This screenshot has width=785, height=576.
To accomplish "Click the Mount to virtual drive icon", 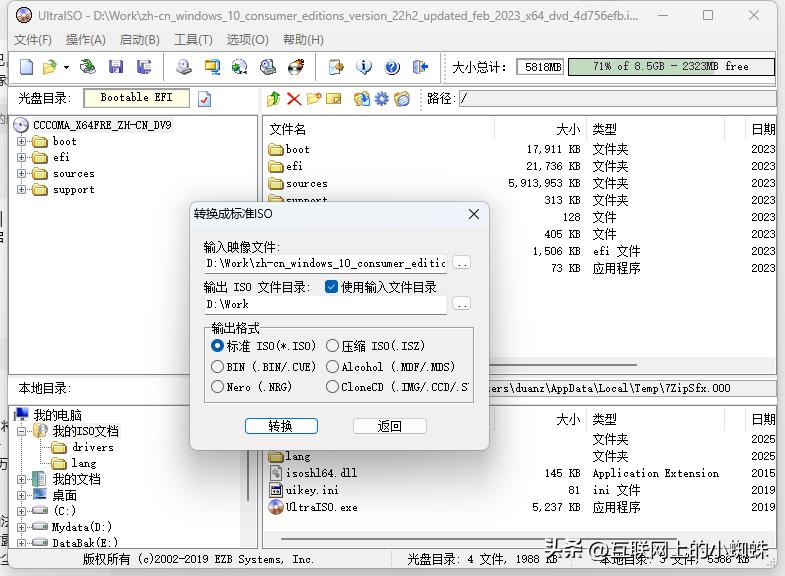I will tap(268, 67).
